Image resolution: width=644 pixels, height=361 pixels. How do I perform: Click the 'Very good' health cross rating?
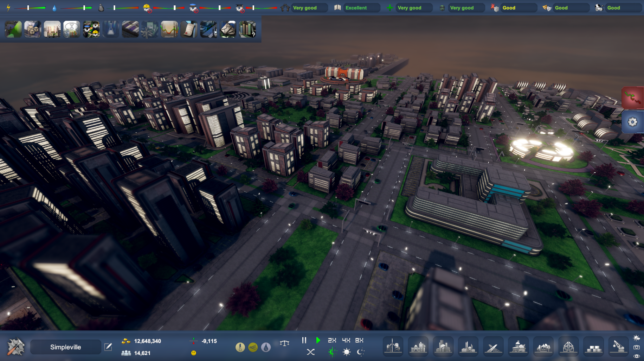pyautogui.click(x=410, y=8)
